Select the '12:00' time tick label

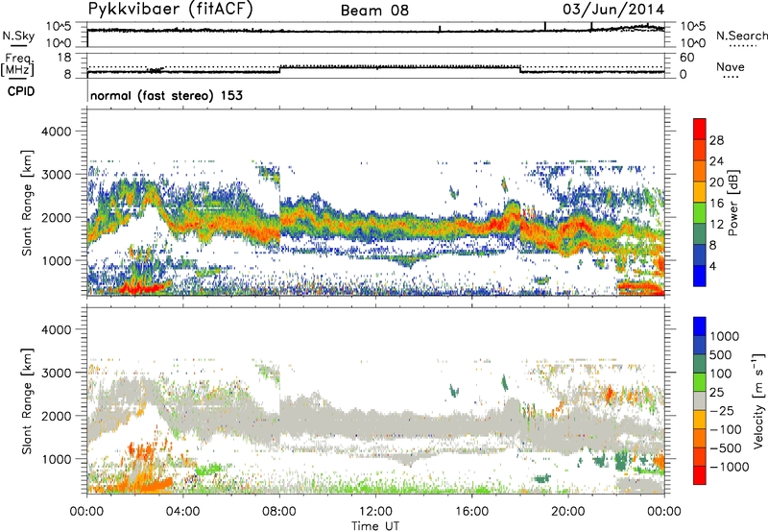[x=375, y=512]
